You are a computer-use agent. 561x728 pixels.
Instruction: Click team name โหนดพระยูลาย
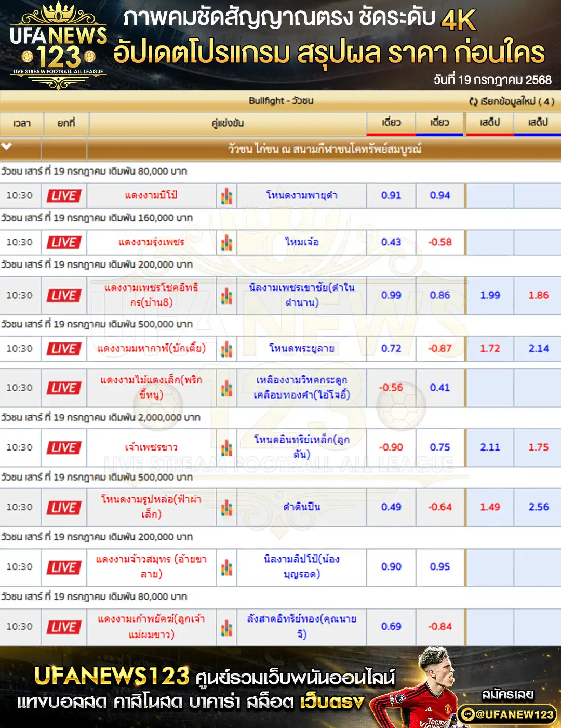click(x=301, y=348)
